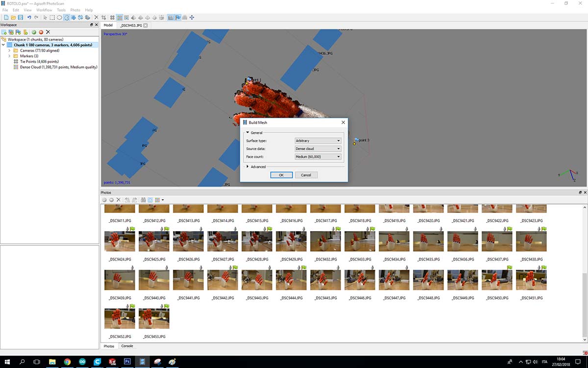The height and width of the screenshot is (368, 588).
Task: Switch to the Photos bottom tab
Action: pyautogui.click(x=109, y=346)
